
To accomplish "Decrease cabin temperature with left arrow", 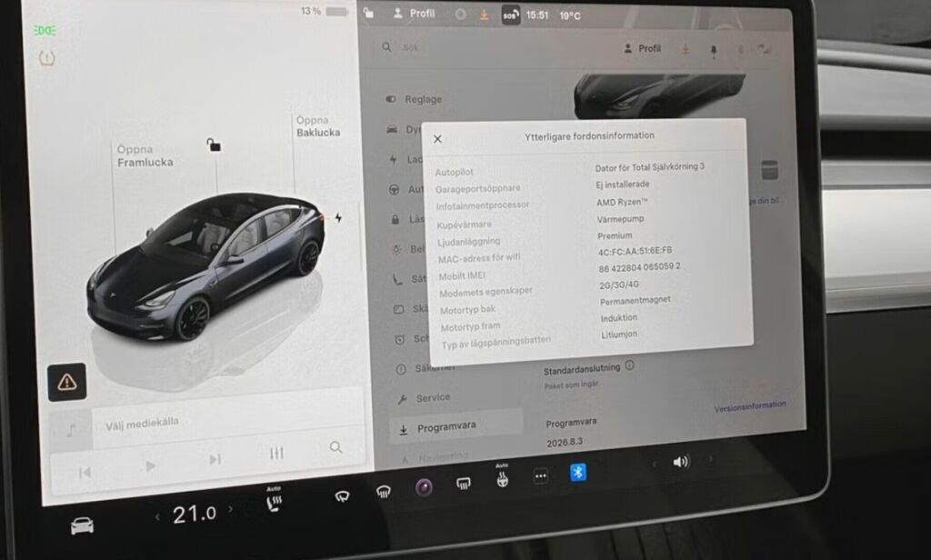I will tap(157, 518).
